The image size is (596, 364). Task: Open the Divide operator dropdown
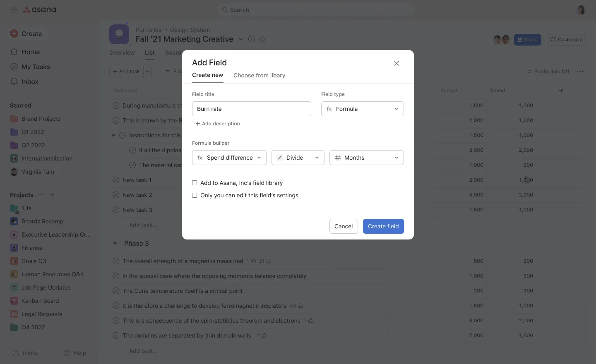pyautogui.click(x=298, y=158)
